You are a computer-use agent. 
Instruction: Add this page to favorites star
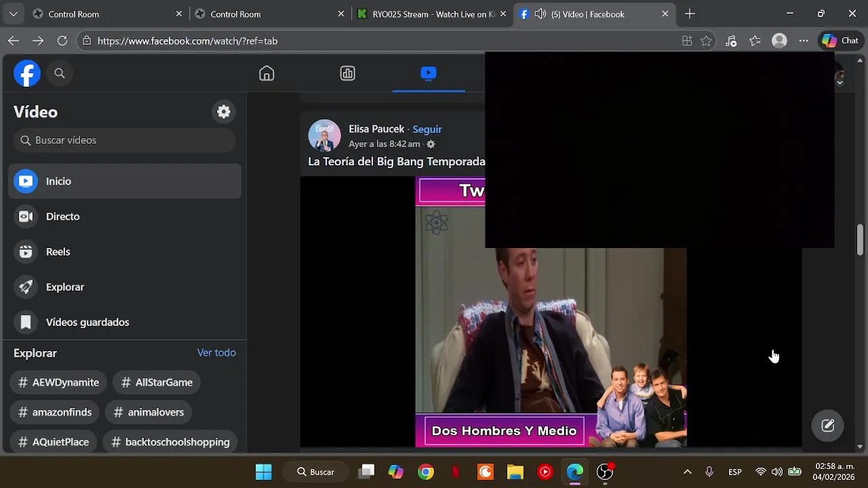pyautogui.click(x=706, y=41)
